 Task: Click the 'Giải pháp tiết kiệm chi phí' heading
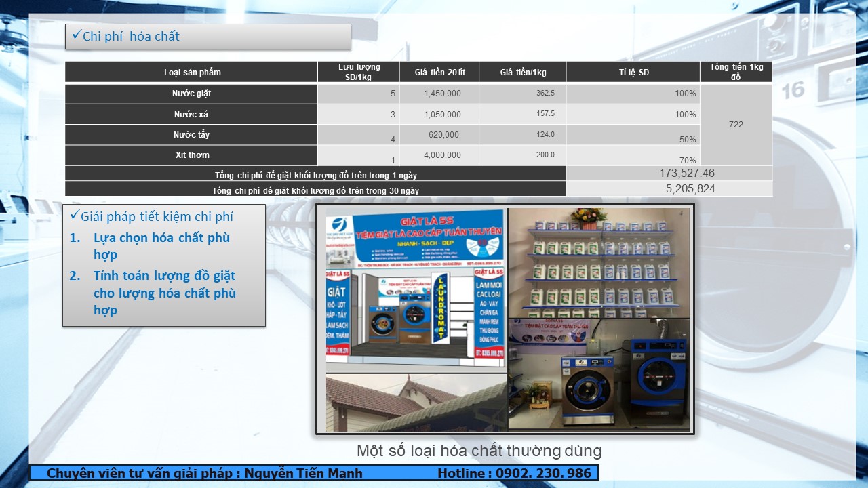(157, 217)
